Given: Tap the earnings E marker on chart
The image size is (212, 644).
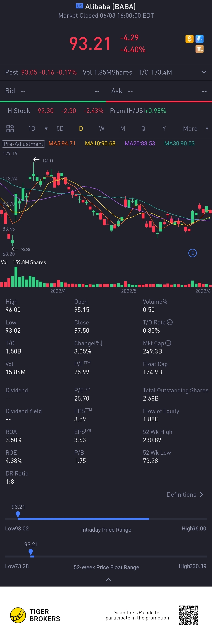Looking at the screenshot, I should click(193, 253).
